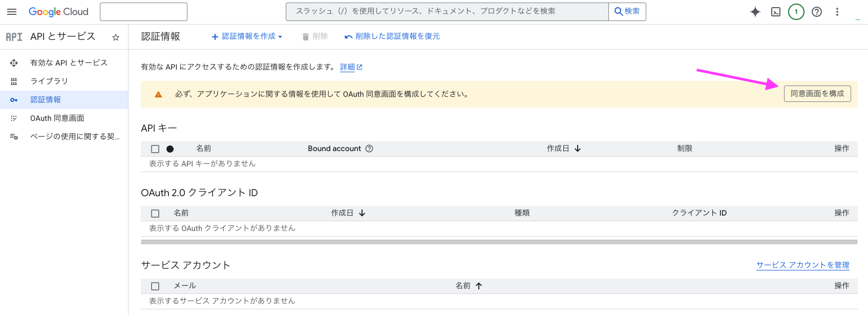This screenshot has width=868, height=316.
Task: Click the Google Cloud logo
Action: 58,12
